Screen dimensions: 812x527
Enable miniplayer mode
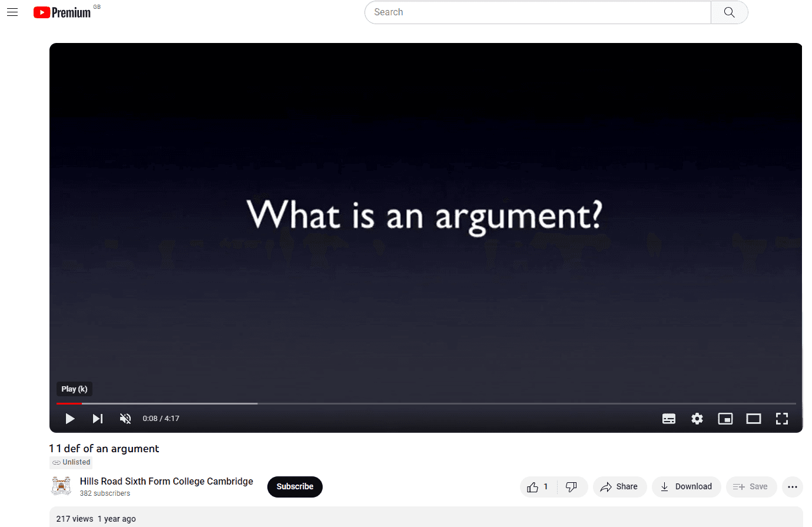point(725,419)
